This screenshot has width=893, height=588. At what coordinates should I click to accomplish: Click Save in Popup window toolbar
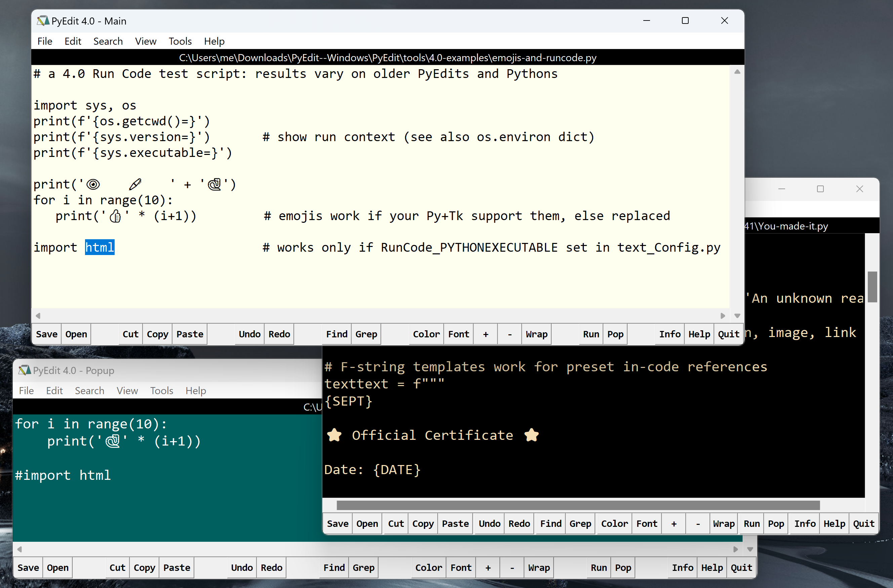28,568
